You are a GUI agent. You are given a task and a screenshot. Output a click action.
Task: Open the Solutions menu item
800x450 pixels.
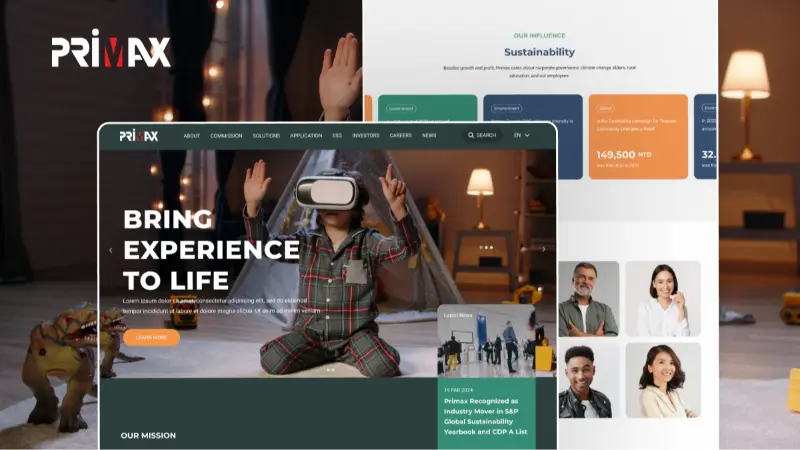coord(266,135)
